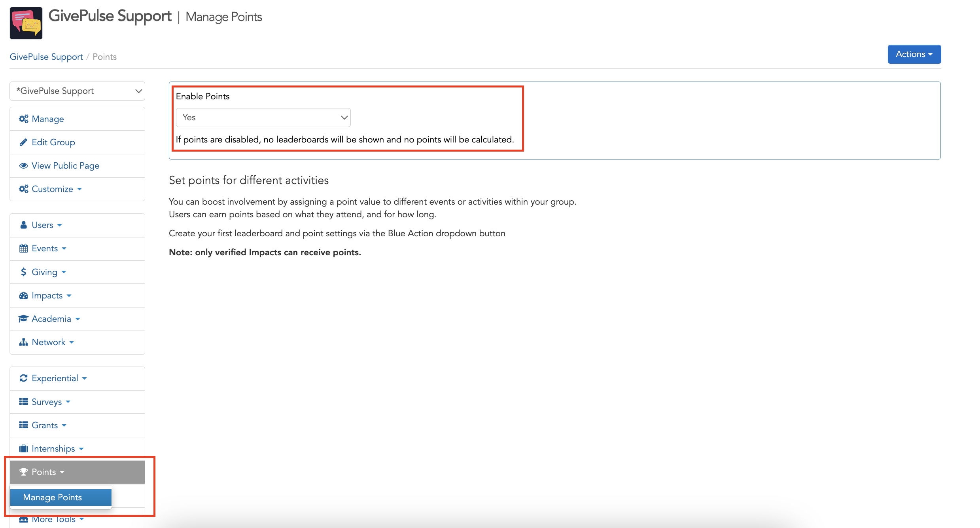Viewport: 980px width, 528px height.
Task: Click the Grants list icon
Action: pyautogui.click(x=24, y=425)
